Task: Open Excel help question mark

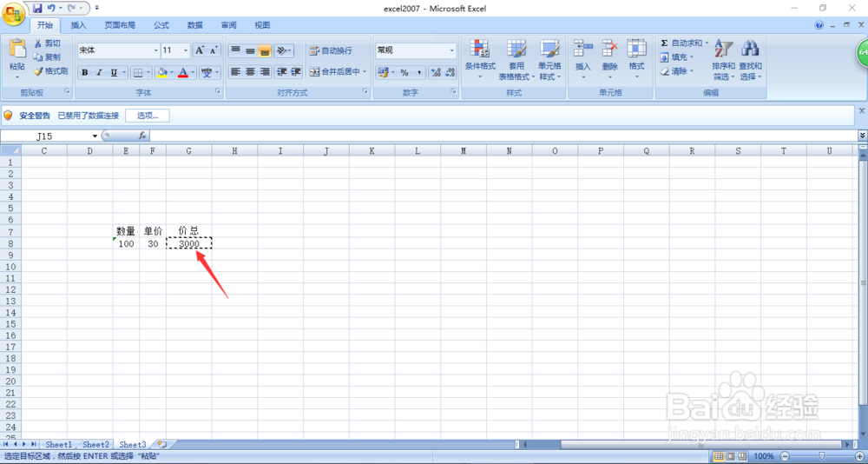Action: [819, 25]
